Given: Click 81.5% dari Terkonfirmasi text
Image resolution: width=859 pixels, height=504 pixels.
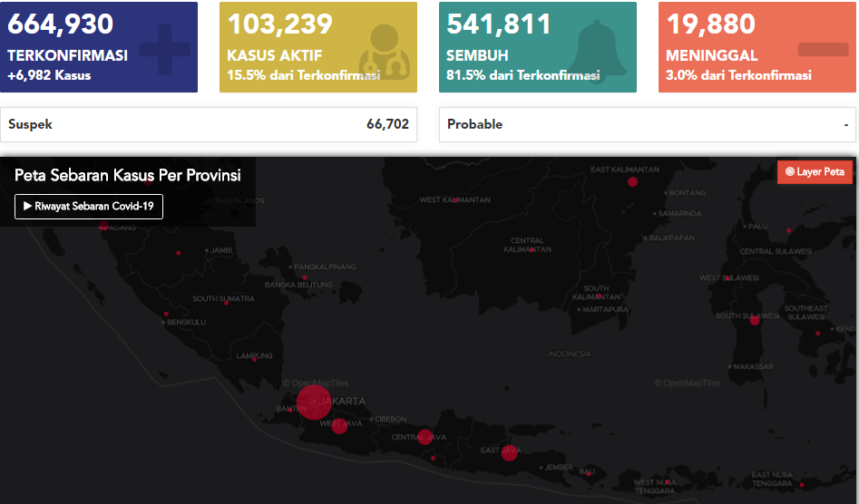Looking at the screenshot, I should tap(523, 75).
